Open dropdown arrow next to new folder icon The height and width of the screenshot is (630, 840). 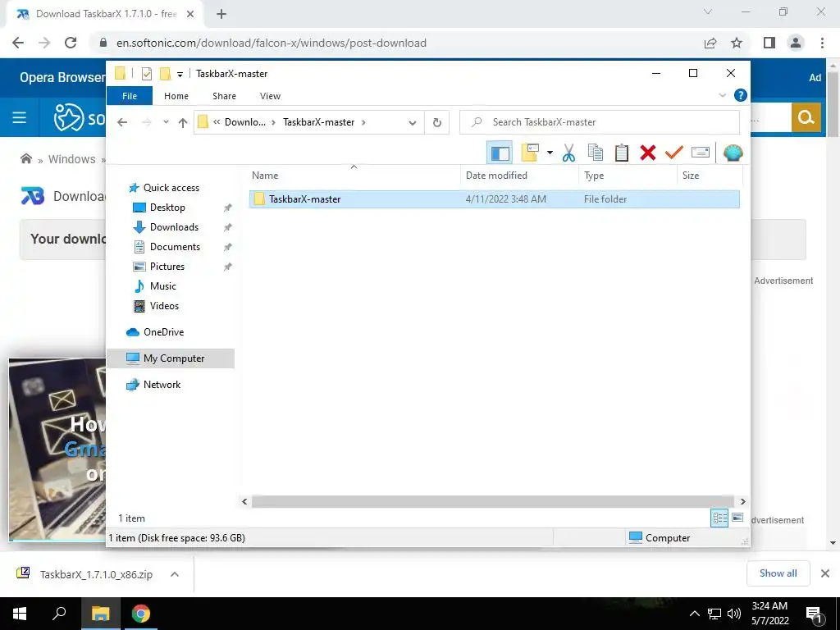[x=550, y=153]
